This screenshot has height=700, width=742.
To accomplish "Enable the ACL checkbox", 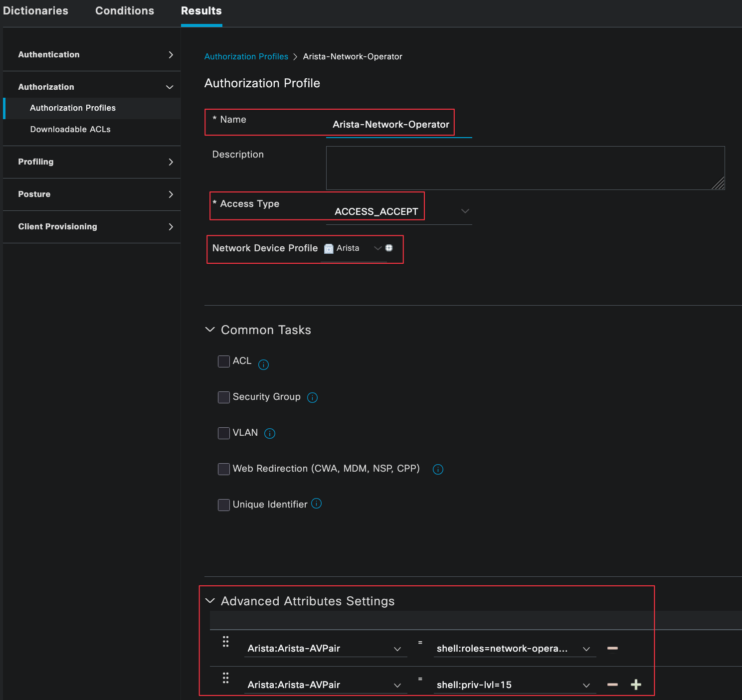I will pos(224,361).
